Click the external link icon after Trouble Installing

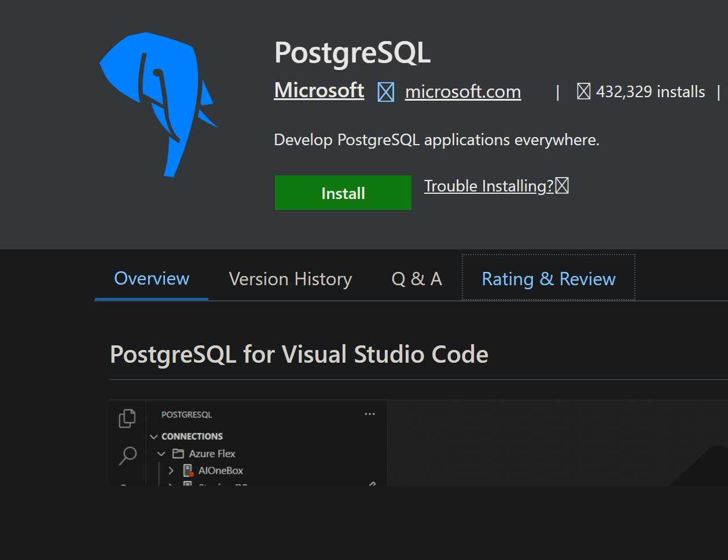562,186
